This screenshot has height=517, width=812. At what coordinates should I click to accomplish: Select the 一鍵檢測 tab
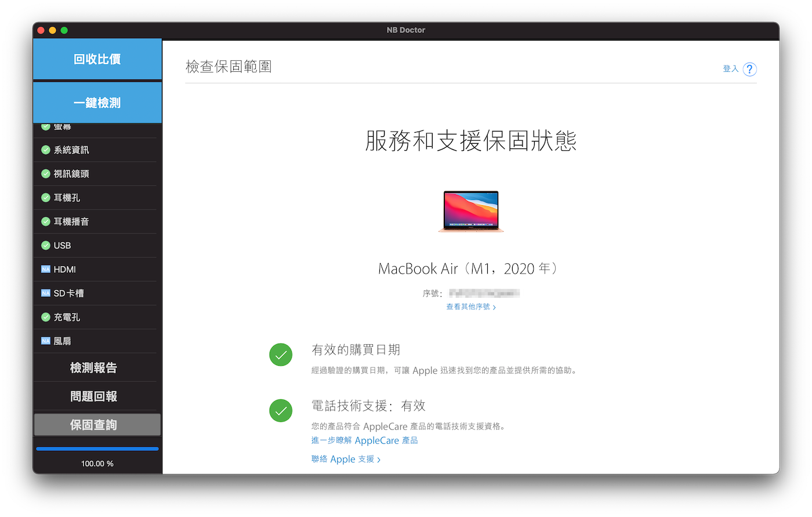(97, 103)
